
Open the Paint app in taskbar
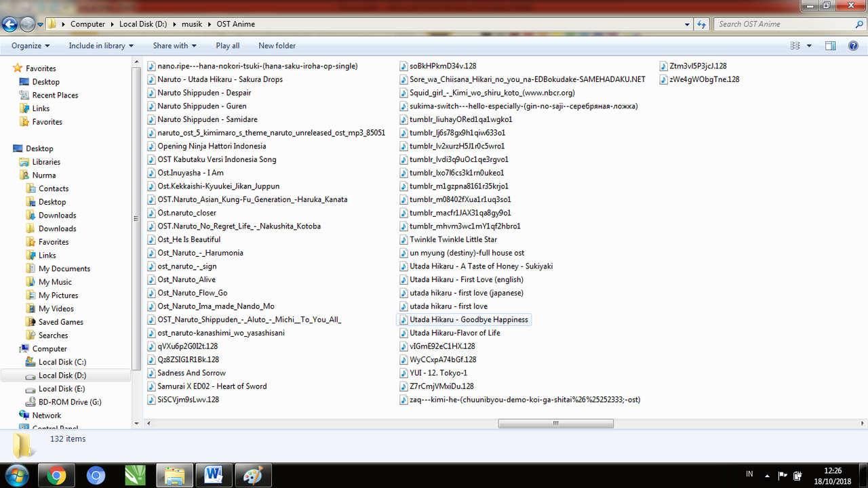[253, 475]
